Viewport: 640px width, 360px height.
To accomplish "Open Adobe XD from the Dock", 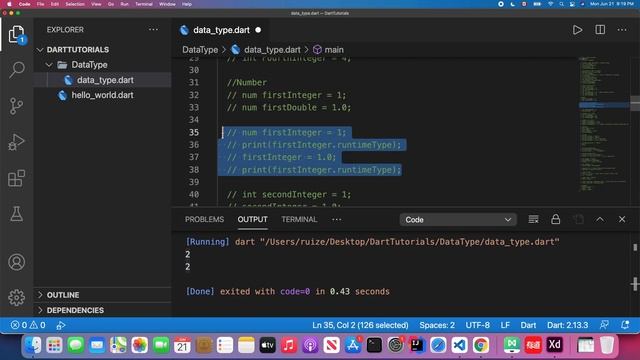I will coord(554,345).
